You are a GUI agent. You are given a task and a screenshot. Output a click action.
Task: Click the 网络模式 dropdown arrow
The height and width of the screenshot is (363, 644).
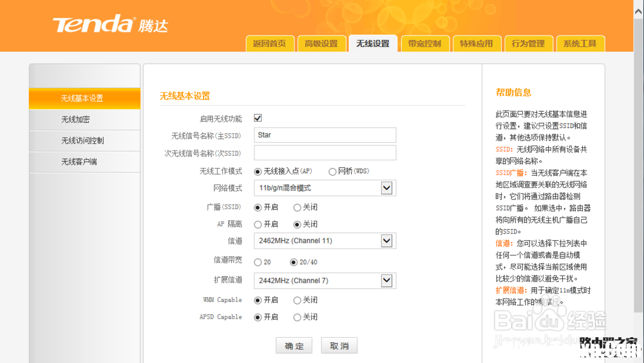pos(386,188)
